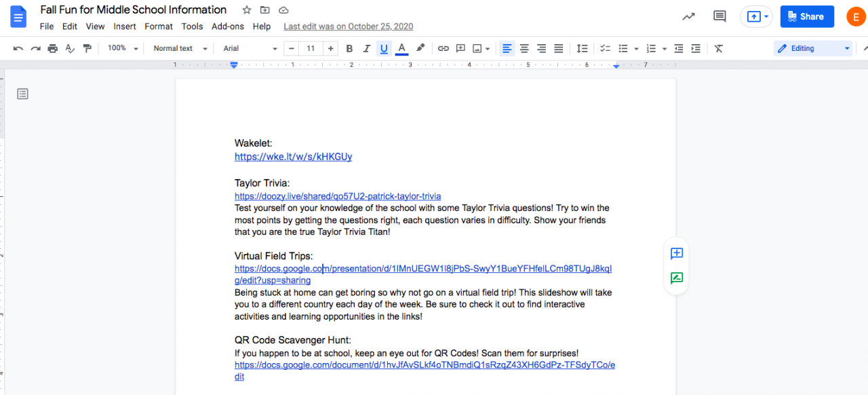Add a comment from the page margin

676,253
